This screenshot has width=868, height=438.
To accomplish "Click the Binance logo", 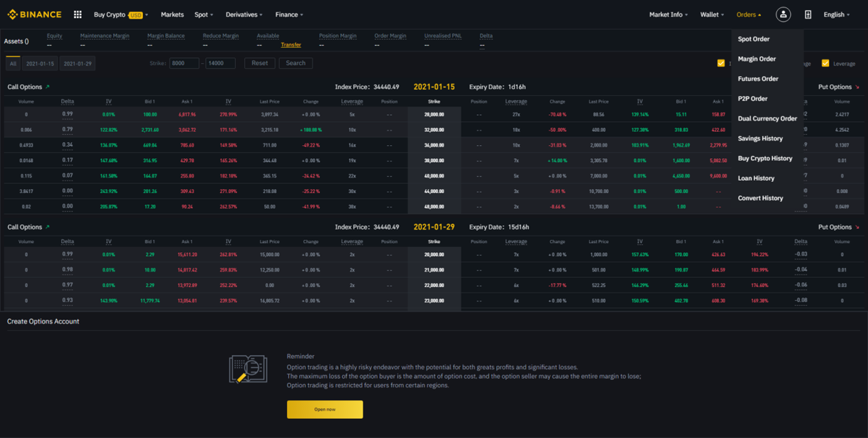I will tap(34, 14).
